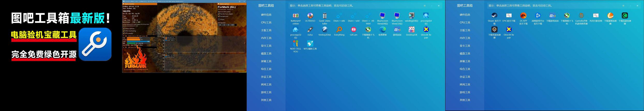Viewport: 644px width, 111px height.
Task: Expand the GPU1 AMD Radeon section
Action: pyautogui.click(x=123, y=47)
